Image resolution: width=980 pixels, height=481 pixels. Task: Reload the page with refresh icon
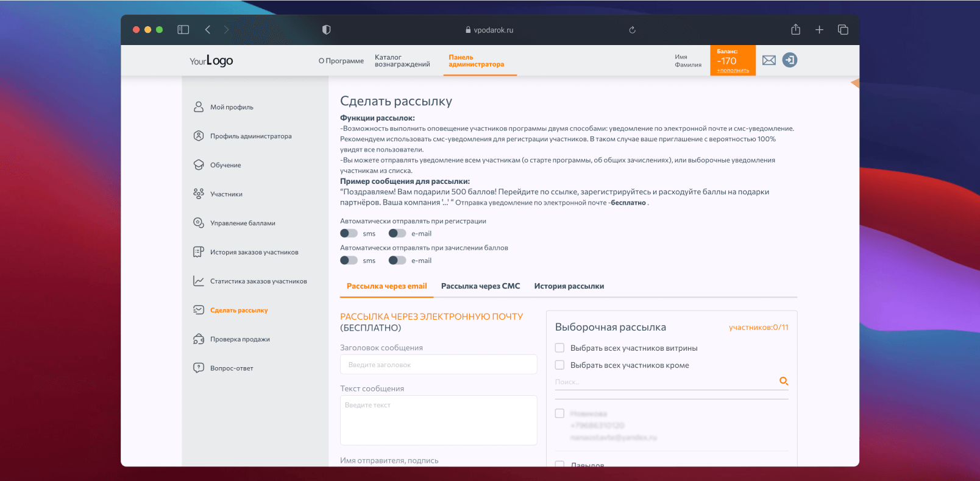[632, 30]
